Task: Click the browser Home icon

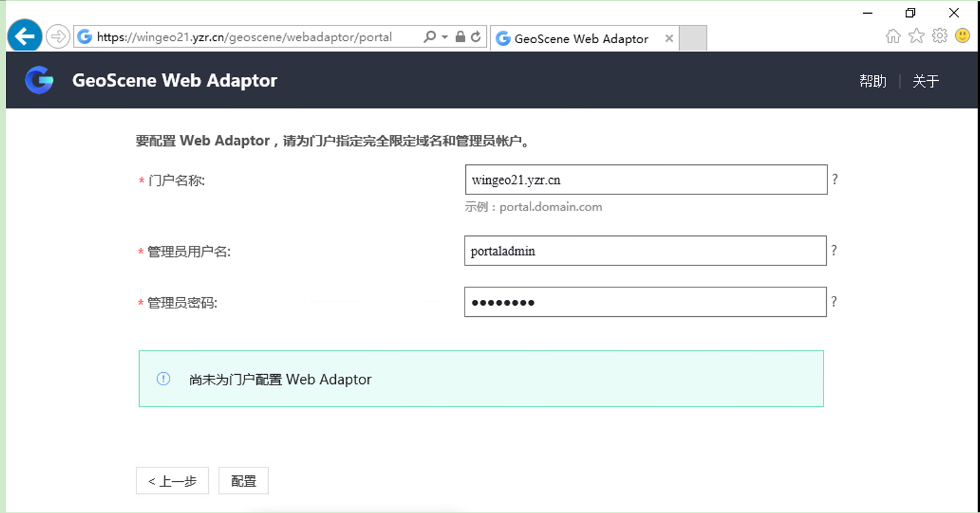Action: [893, 36]
